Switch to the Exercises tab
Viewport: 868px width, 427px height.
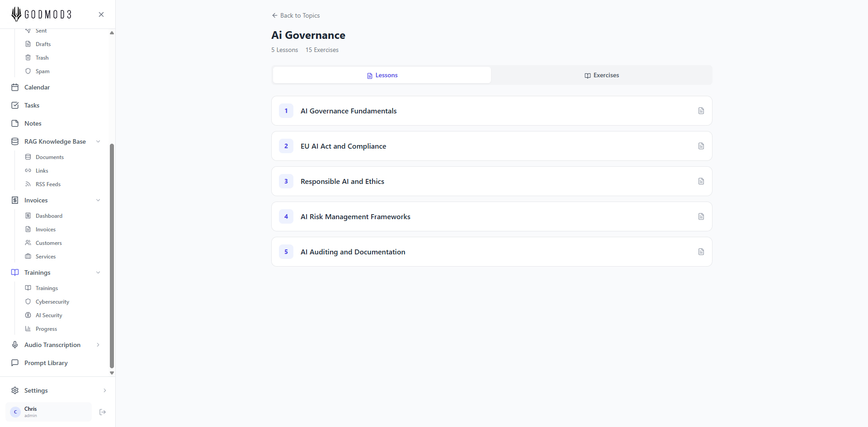pyautogui.click(x=601, y=75)
